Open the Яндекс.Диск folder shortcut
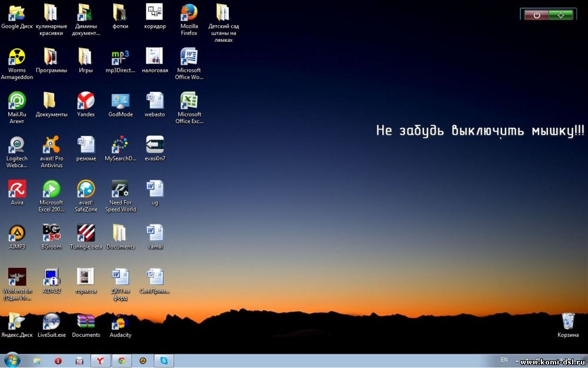Viewport: 588px width, 368px height. tap(17, 321)
